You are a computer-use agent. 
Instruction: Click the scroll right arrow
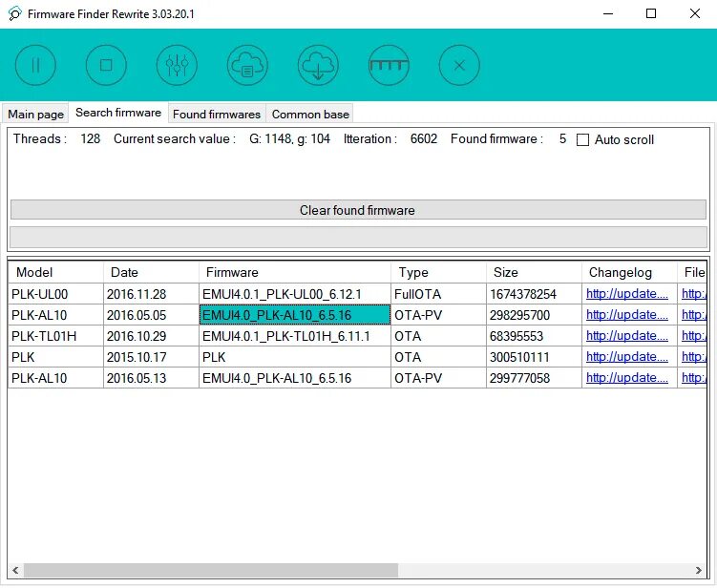pyautogui.click(x=698, y=570)
